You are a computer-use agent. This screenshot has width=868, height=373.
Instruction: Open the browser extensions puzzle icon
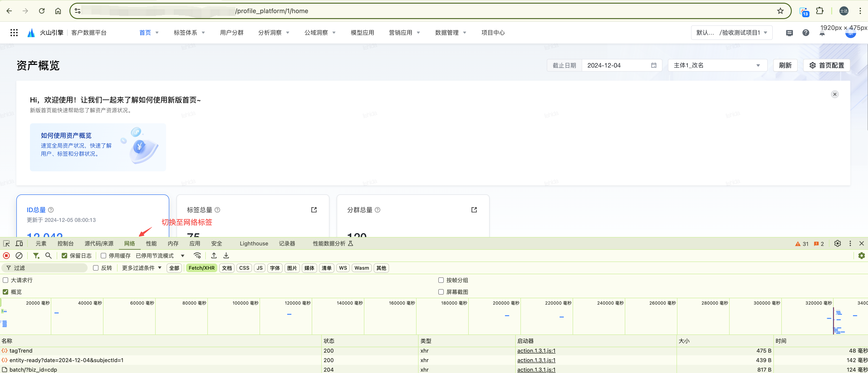point(820,11)
